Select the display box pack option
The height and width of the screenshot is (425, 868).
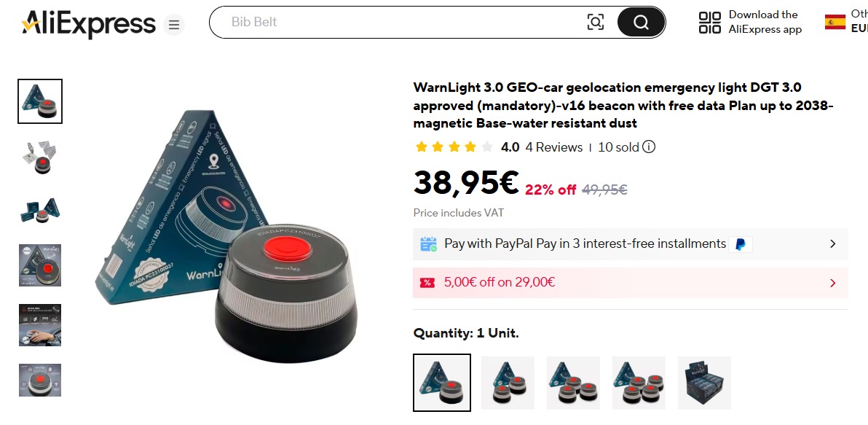click(704, 383)
